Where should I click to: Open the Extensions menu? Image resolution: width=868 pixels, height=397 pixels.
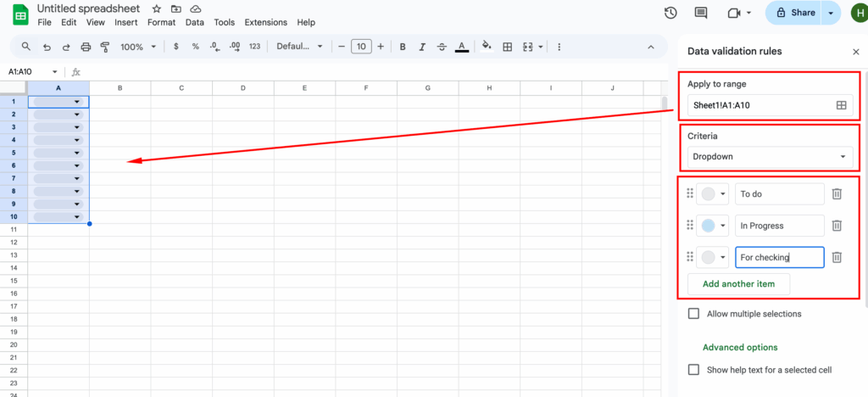pyautogui.click(x=265, y=23)
